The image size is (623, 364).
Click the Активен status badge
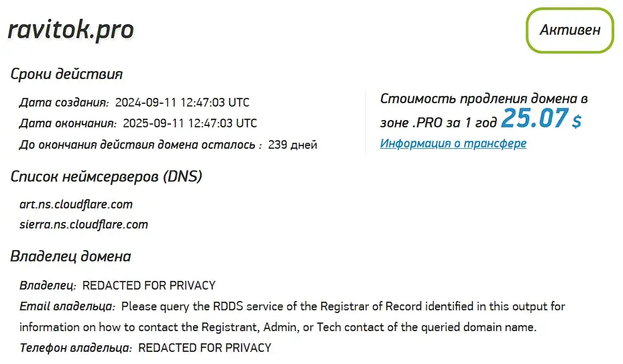click(570, 30)
